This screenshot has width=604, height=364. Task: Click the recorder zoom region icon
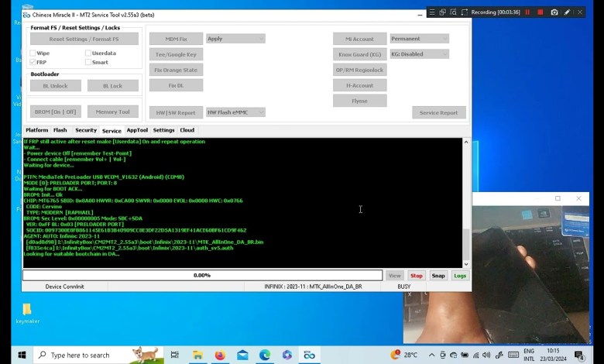click(x=453, y=12)
